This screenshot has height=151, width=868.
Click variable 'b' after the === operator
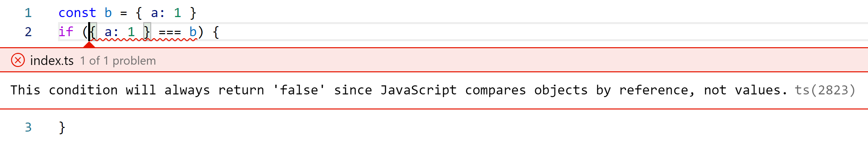[193, 32]
